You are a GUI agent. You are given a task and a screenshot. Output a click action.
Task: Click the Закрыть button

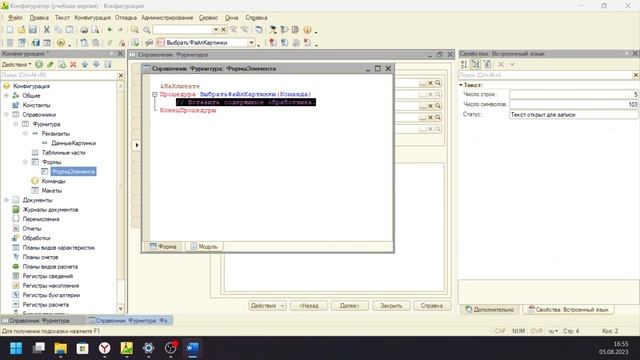click(x=391, y=305)
